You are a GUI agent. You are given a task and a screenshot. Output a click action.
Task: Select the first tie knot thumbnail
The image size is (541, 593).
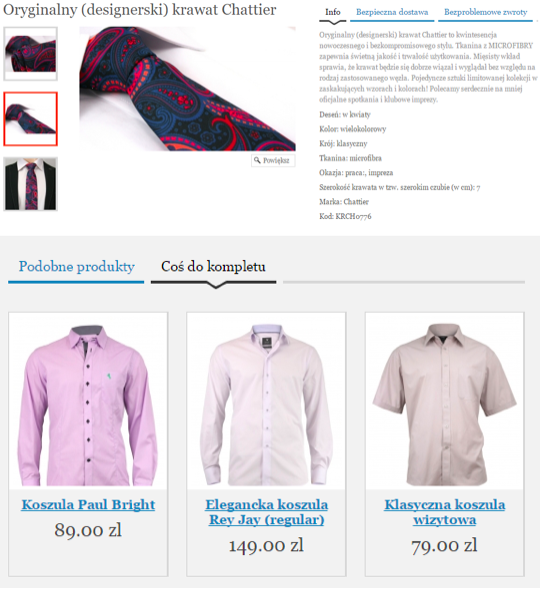tap(31, 54)
